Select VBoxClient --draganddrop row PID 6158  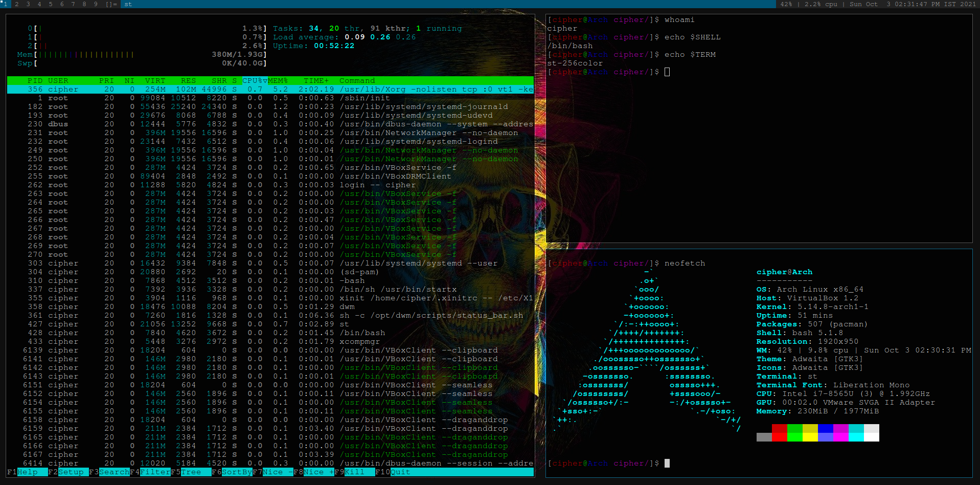coord(270,420)
